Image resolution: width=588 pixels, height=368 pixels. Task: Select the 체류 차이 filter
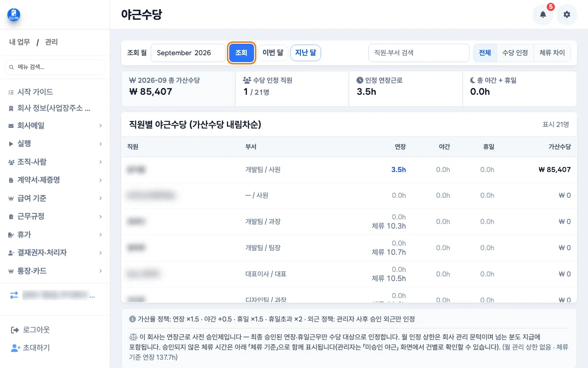(x=552, y=53)
